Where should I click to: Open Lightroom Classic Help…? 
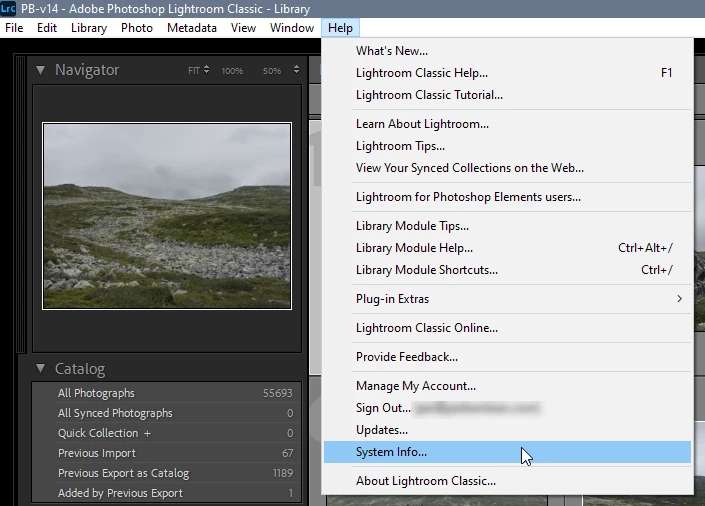[x=507, y=73]
